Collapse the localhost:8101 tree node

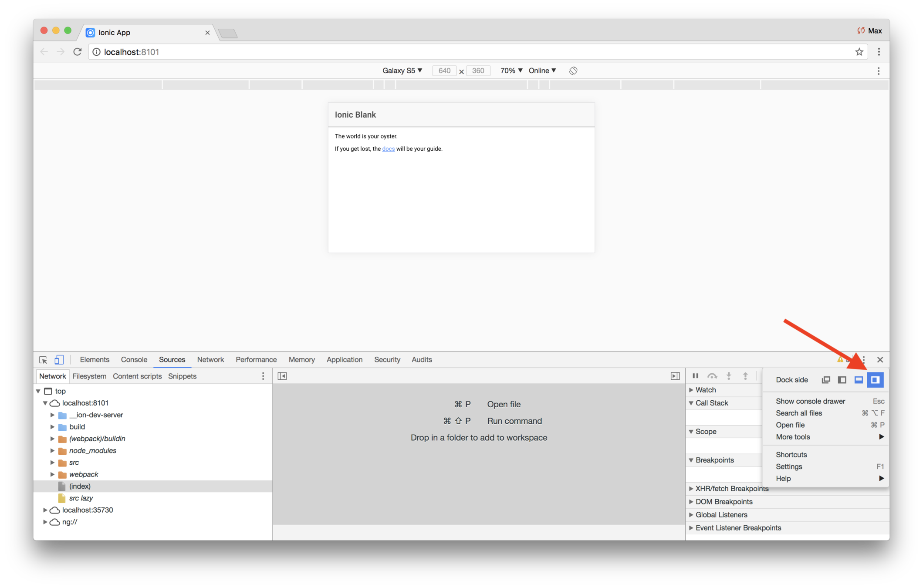pos(45,403)
